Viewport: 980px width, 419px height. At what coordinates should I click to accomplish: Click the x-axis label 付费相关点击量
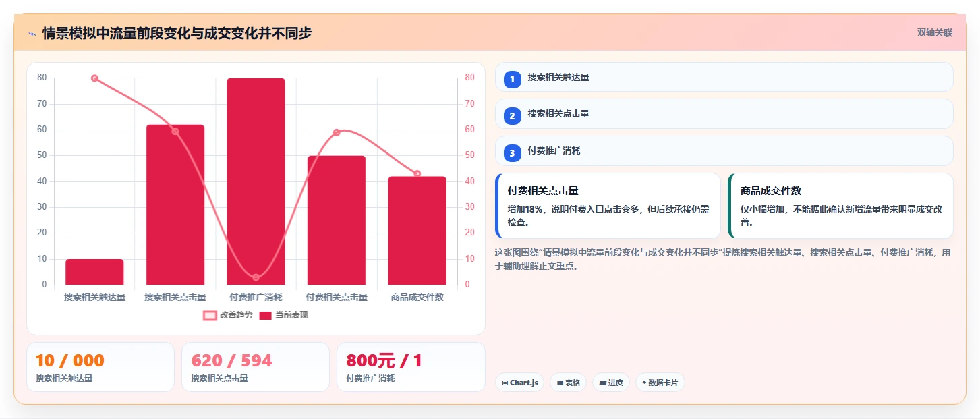[337, 297]
